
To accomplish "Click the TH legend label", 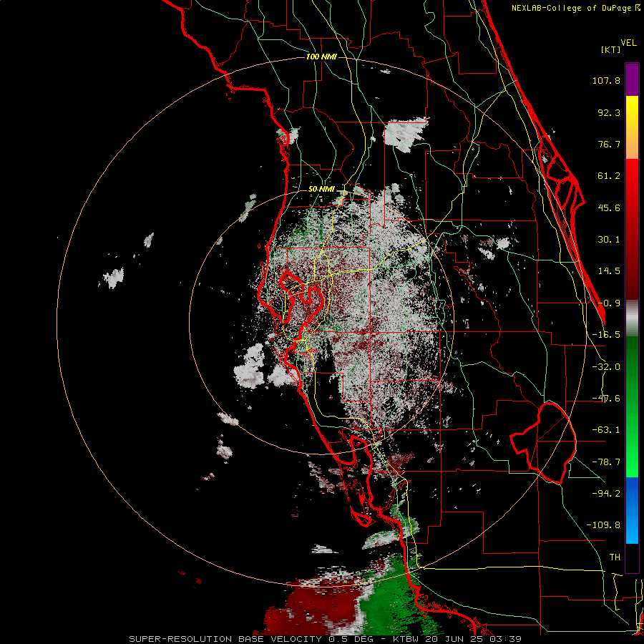I will tap(615, 557).
